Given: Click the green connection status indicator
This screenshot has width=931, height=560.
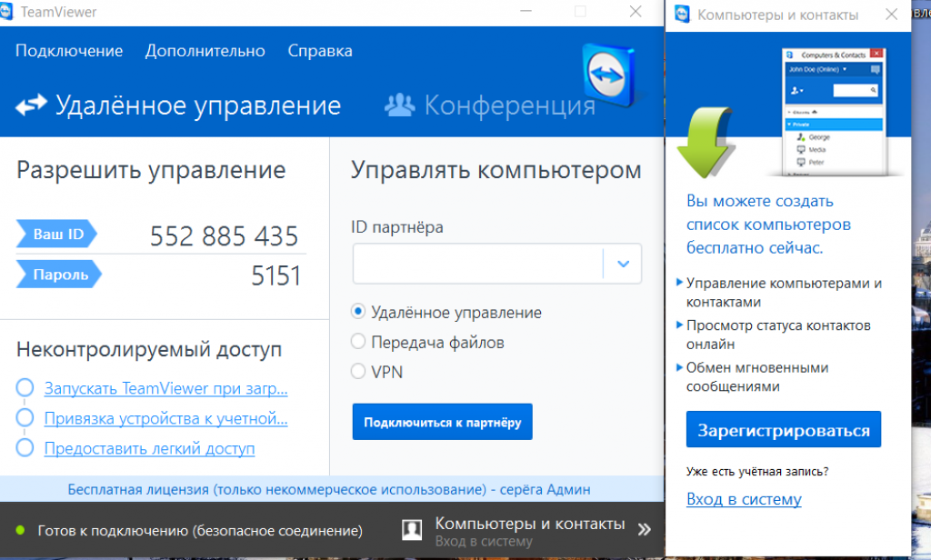Looking at the screenshot, I should (20, 530).
